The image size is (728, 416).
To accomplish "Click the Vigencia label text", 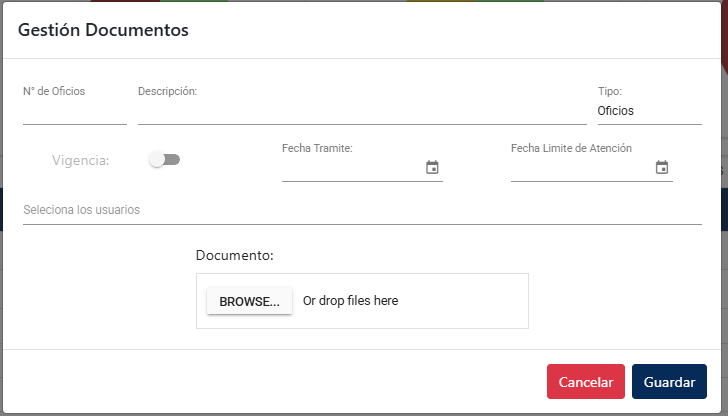I will pyautogui.click(x=80, y=161).
